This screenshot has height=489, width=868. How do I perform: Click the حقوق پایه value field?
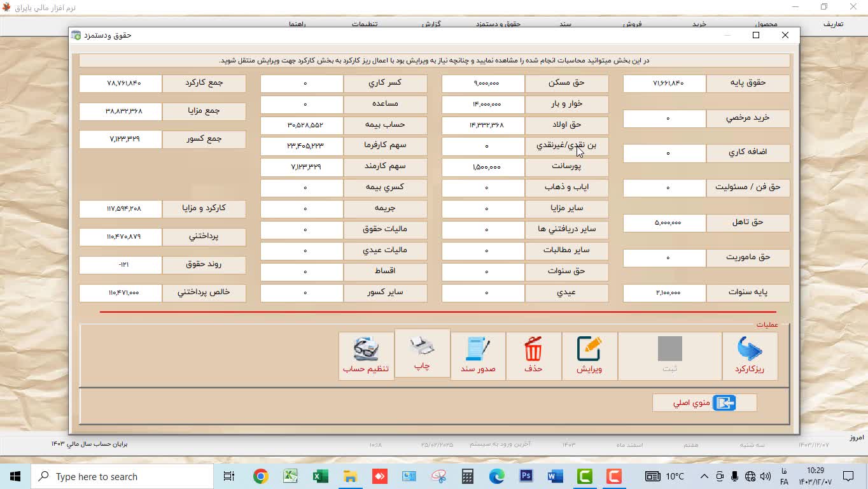[664, 83]
